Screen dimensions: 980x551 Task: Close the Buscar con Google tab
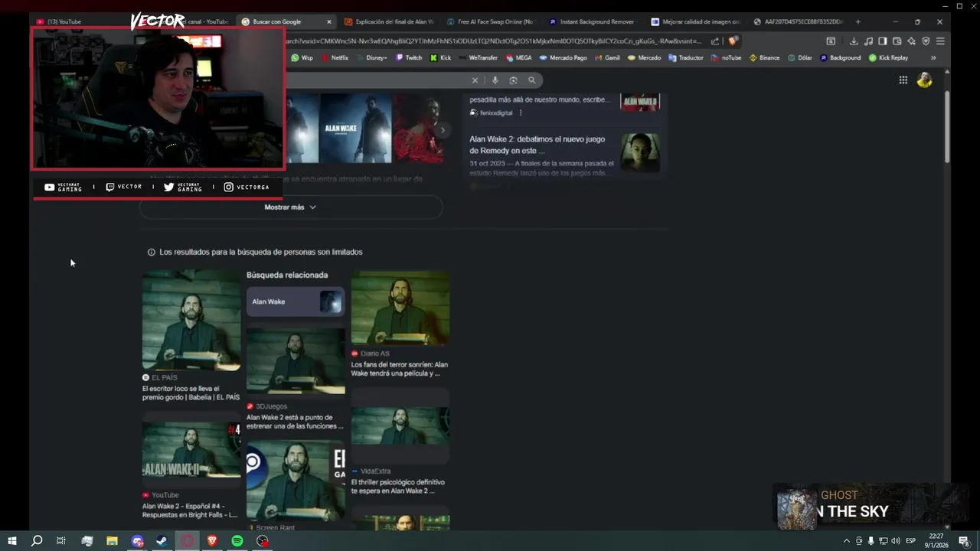coord(329,21)
